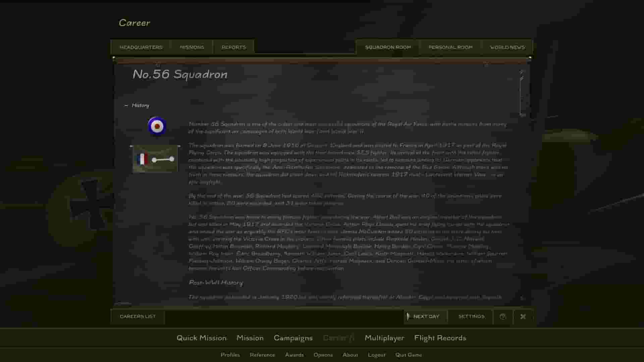The width and height of the screenshot is (644, 362).
Task: Close the career screen with X icon
Action: click(x=523, y=316)
